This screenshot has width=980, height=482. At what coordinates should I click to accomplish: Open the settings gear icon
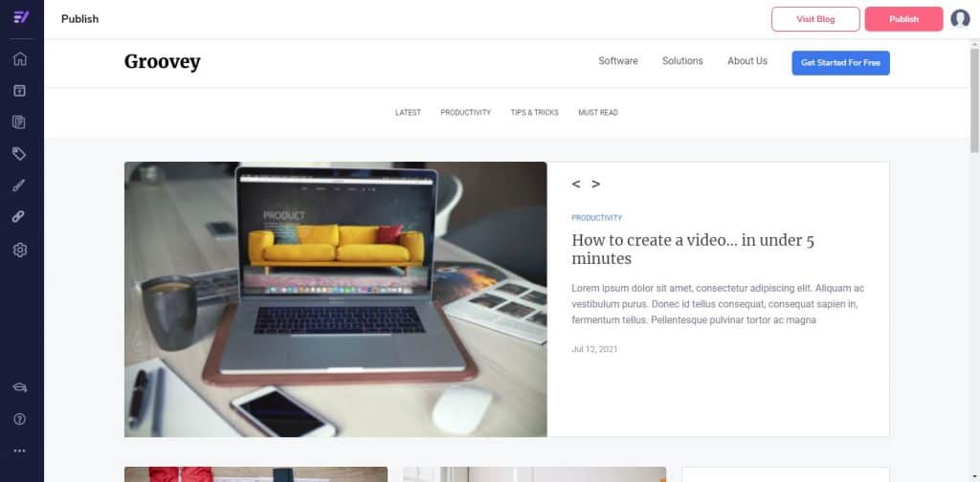coord(20,250)
